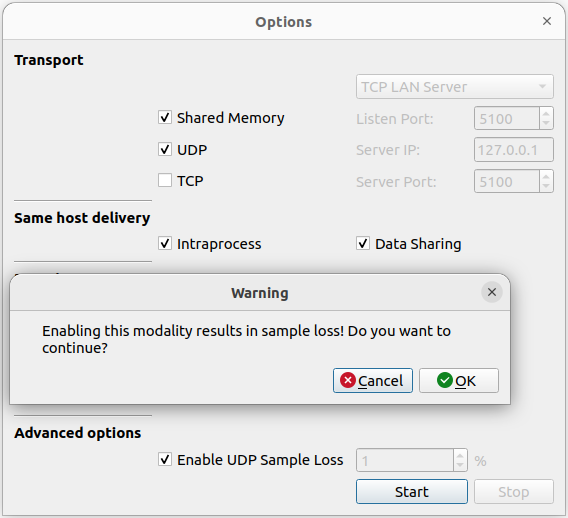Click the Server Port number field
The width and height of the screenshot is (568, 518).
[x=506, y=181]
